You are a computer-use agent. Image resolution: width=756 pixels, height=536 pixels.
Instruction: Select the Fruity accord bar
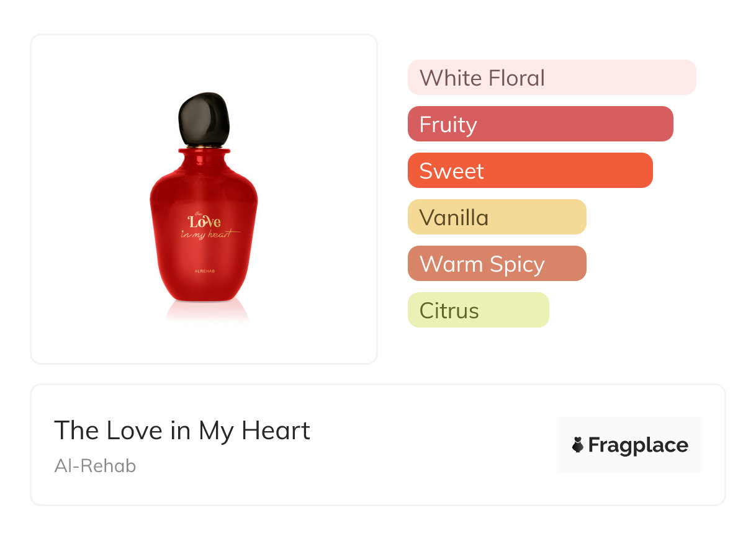pos(540,124)
